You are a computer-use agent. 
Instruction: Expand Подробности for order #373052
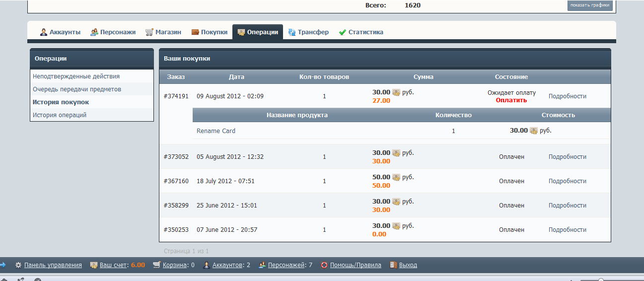pyautogui.click(x=567, y=157)
